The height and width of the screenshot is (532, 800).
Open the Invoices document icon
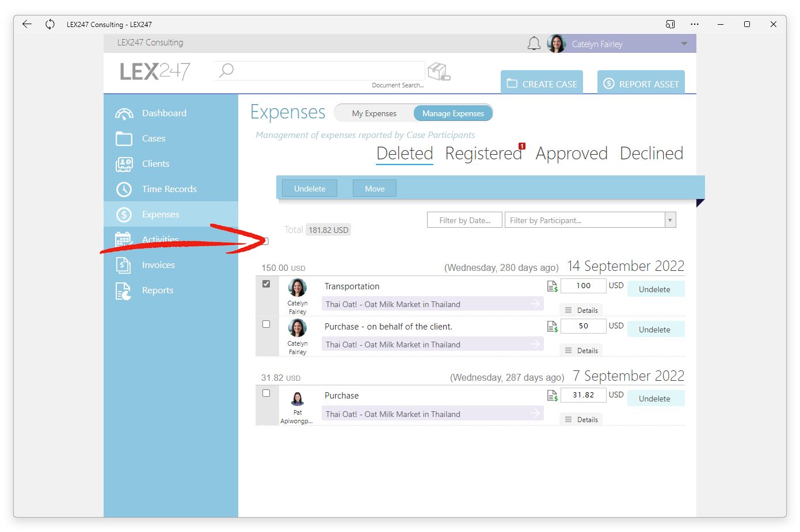123,265
